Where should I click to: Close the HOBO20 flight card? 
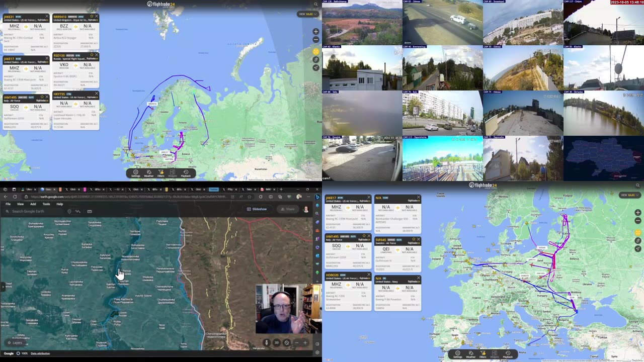point(369,275)
